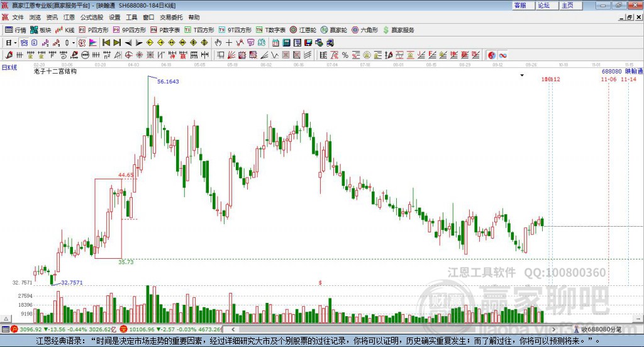This screenshot has width=644, height=347.
Task: Open the calculator icon
Action: tap(286, 43)
